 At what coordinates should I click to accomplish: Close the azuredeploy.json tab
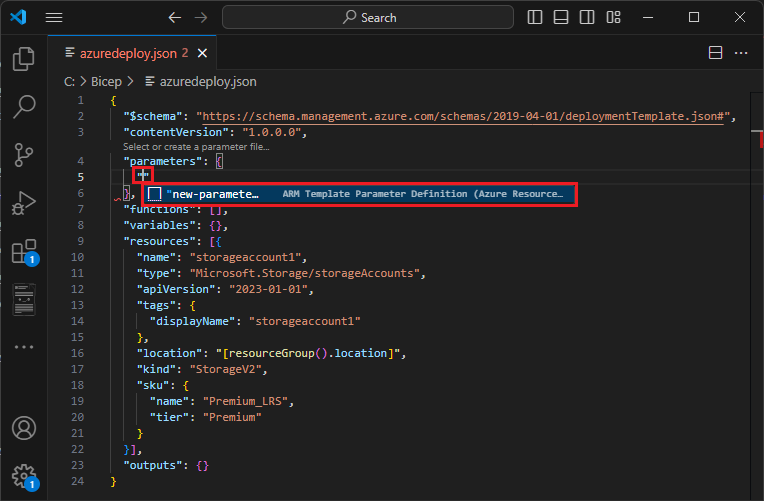click(x=202, y=53)
